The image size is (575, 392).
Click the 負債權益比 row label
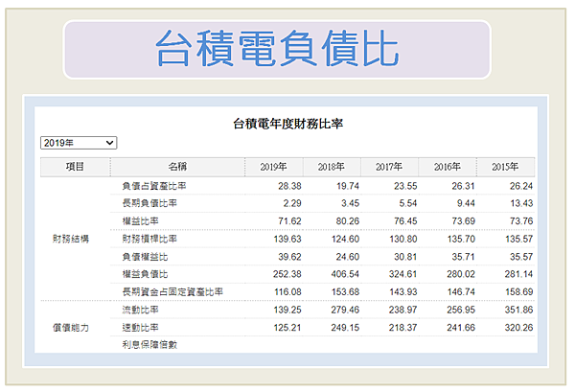[145, 257]
